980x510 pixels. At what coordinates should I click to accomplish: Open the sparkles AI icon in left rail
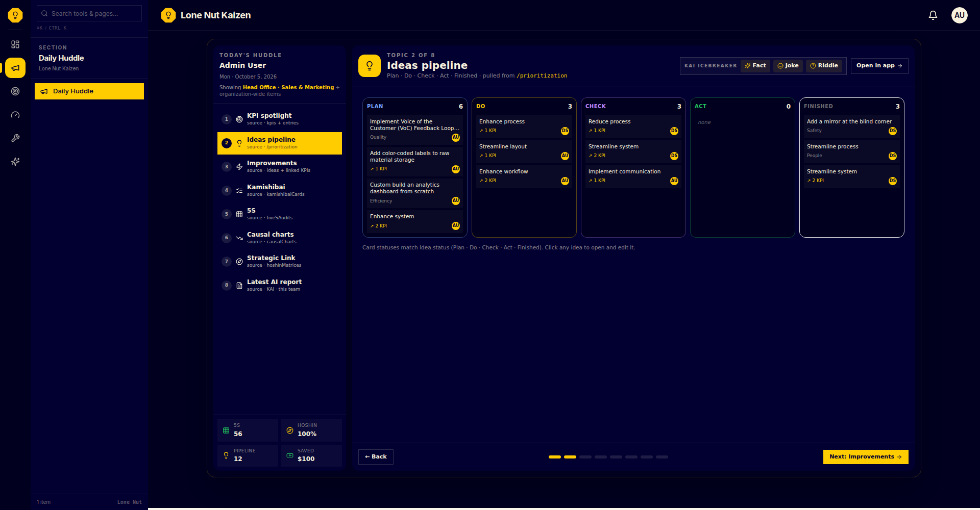[x=15, y=162]
